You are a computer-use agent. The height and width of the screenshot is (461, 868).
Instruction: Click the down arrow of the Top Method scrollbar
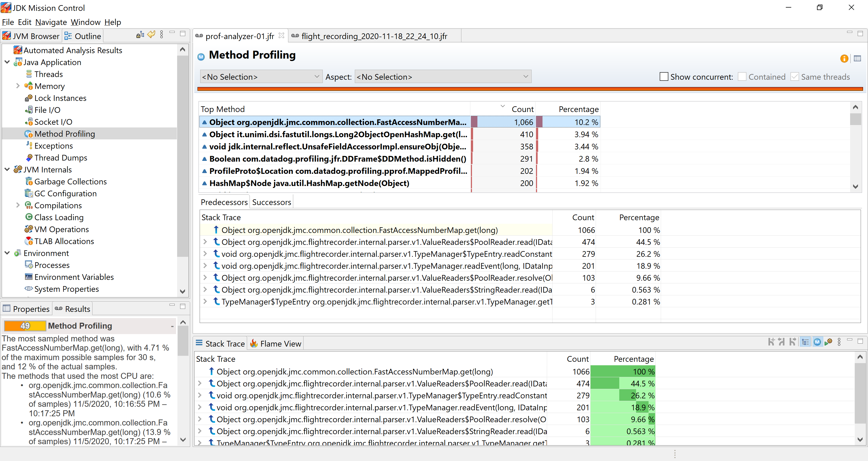[855, 186]
